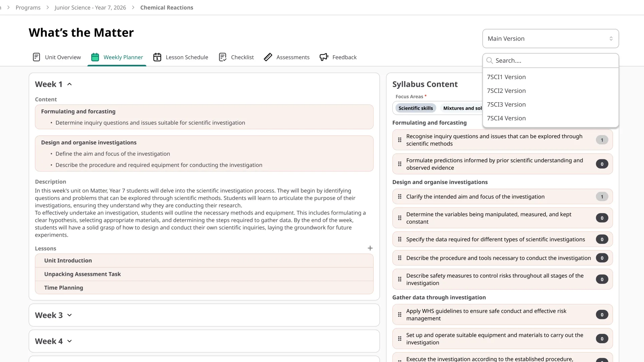644x362 pixels.
Task: Click the search magnifier icon in the dropdown
Action: [x=490, y=61]
